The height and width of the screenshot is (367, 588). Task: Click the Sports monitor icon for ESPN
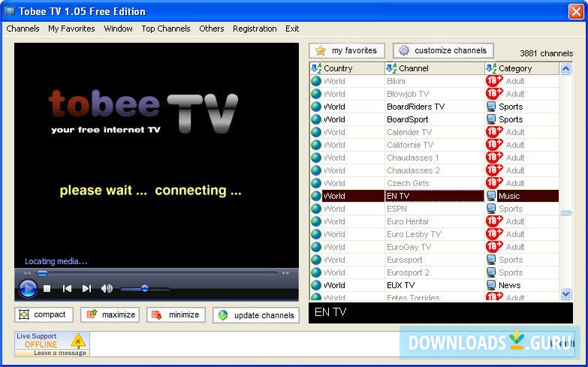(491, 209)
